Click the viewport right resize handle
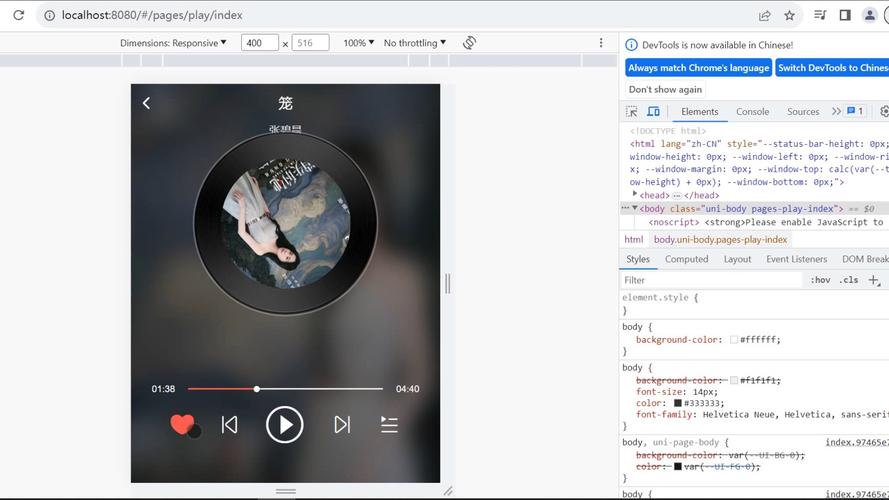The image size is (889, 500). pyautogui.click(x=448, y=283)
